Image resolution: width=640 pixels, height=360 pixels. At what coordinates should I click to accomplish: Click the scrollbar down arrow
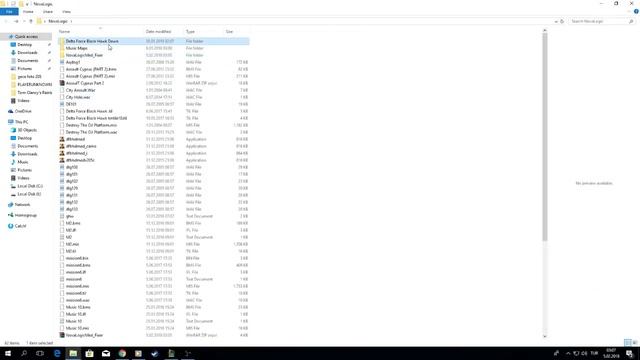(x=544, y=336)
